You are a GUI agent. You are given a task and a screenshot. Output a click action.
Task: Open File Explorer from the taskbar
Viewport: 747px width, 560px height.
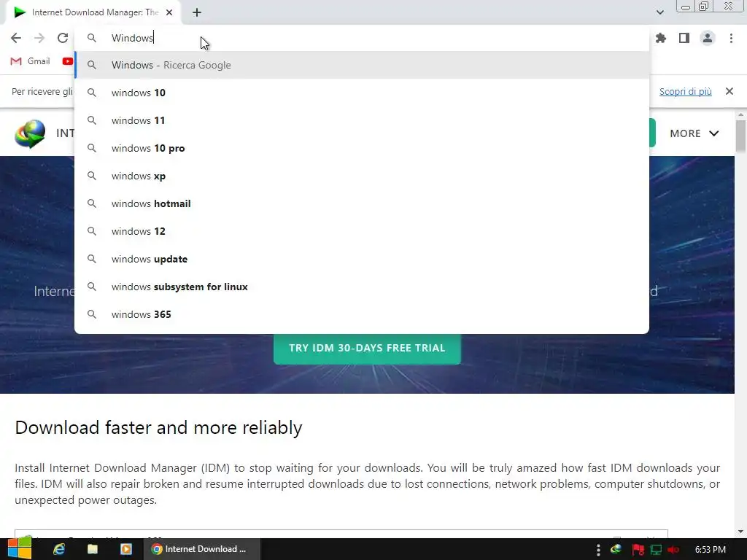click(x=93, y=549)
